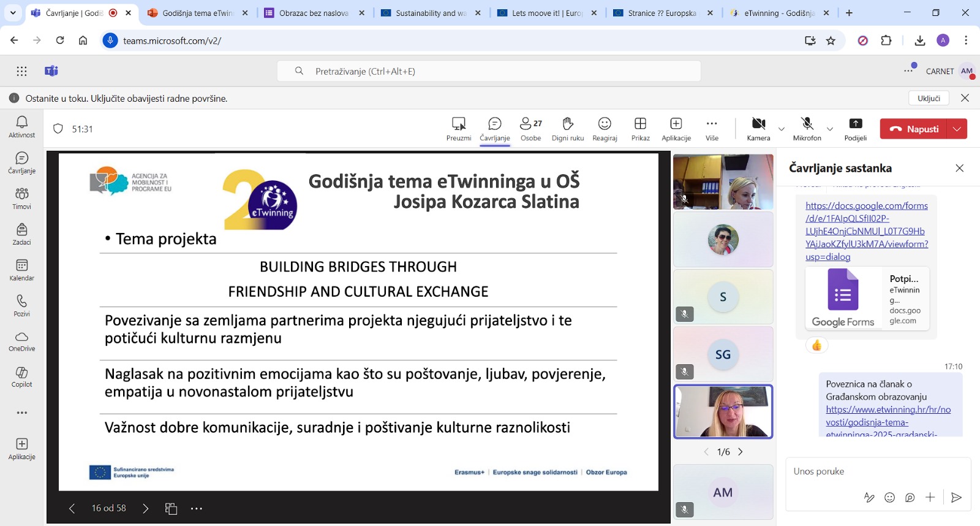
Task: Select participant tile S
Action: [x=723, y=297]
